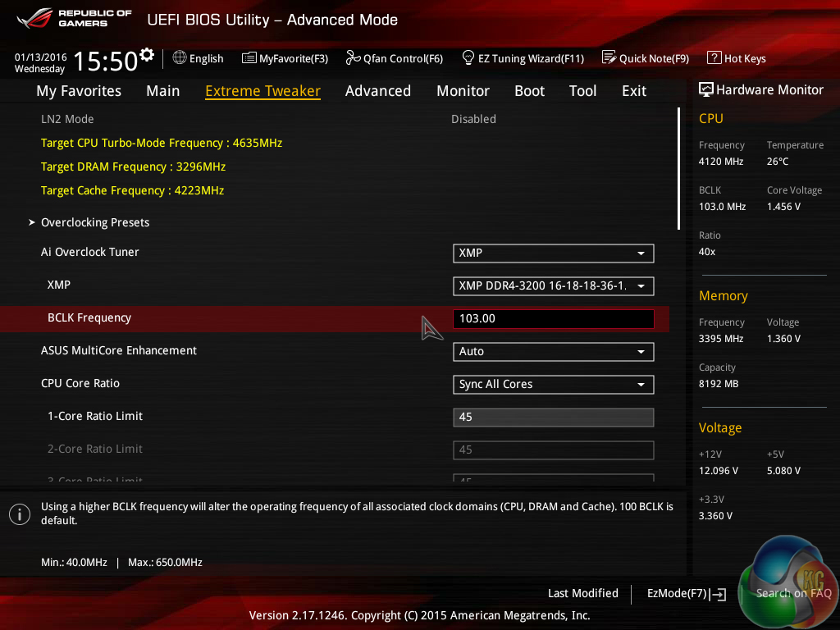The height and width of the screenshot is (630, 840).
Task: Click Last Modified button
Action: click(583, 593)
